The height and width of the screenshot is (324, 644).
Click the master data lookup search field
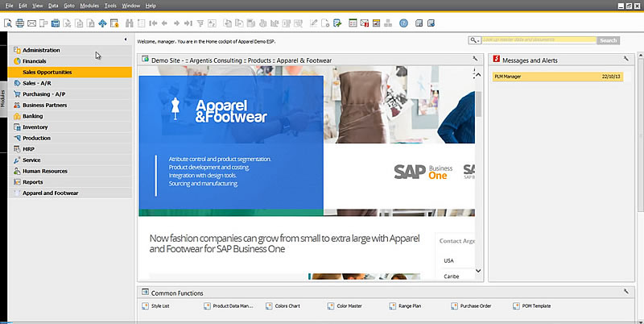pyautogui.click(x=538, y=40)
